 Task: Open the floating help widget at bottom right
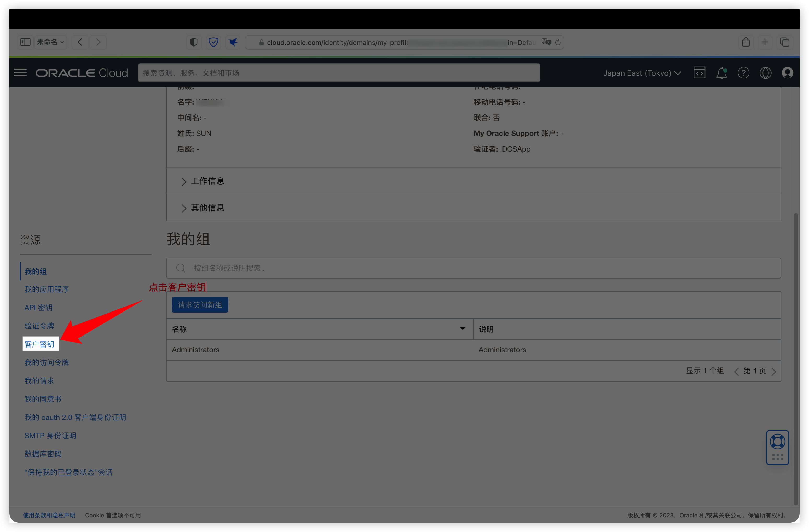(777, 448)
